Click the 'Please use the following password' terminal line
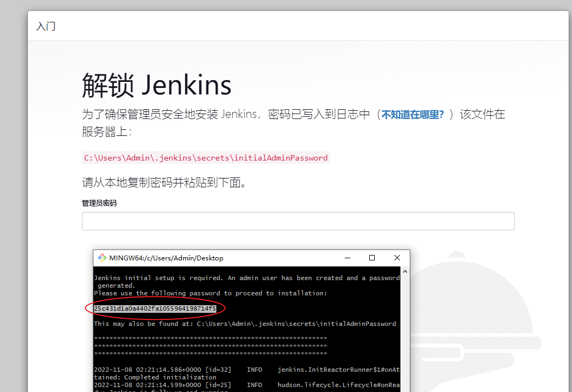Screen dimensions: 572x392 click(210, 293)
